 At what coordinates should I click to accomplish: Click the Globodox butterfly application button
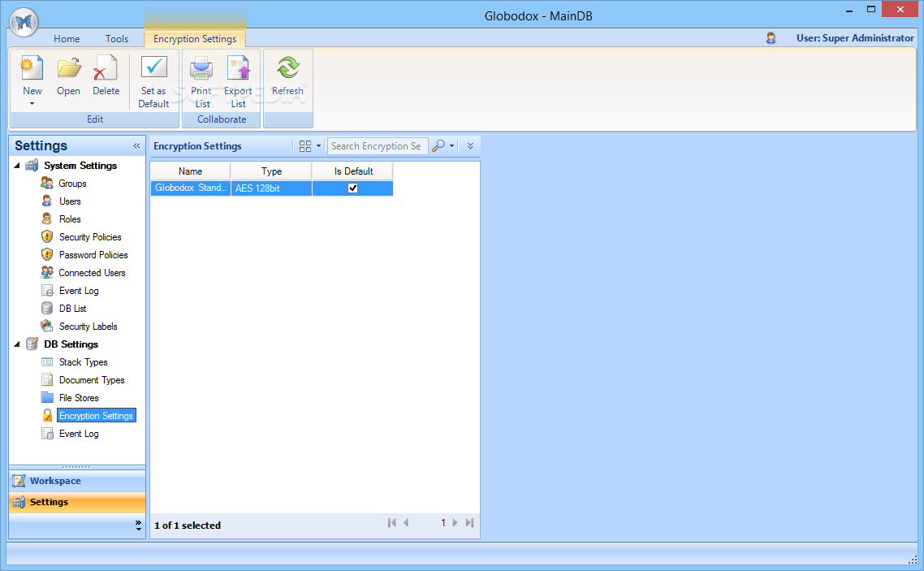coord(24,23)
